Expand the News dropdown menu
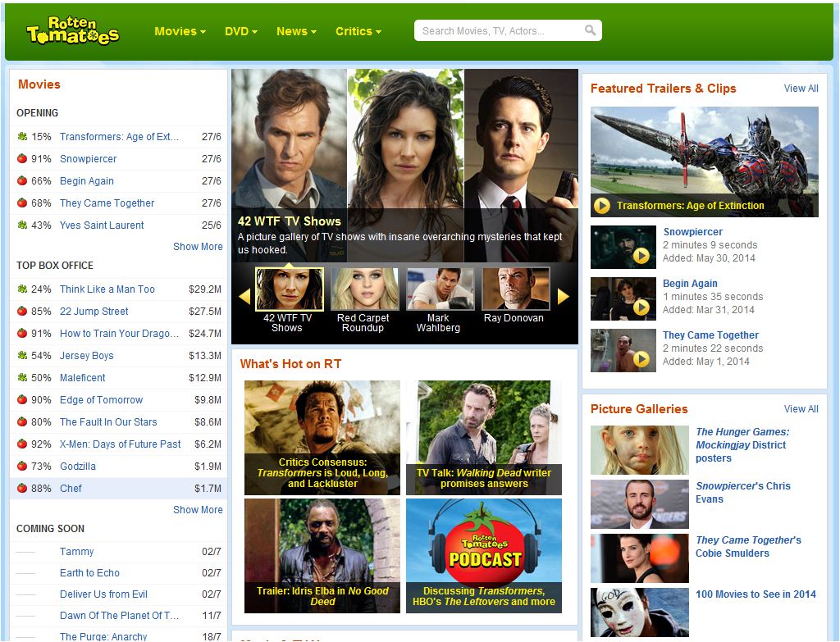The height and width of the screenshot is (642, 840). click(x=296, y=31)
